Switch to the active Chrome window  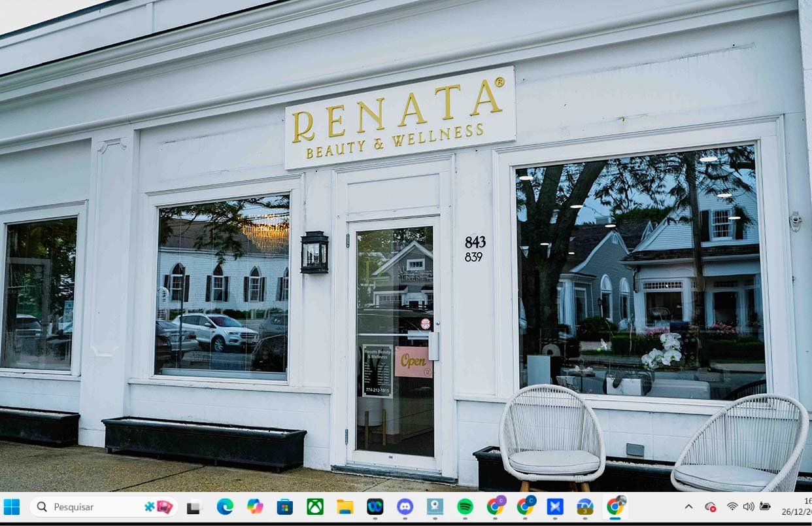(615, 507)
